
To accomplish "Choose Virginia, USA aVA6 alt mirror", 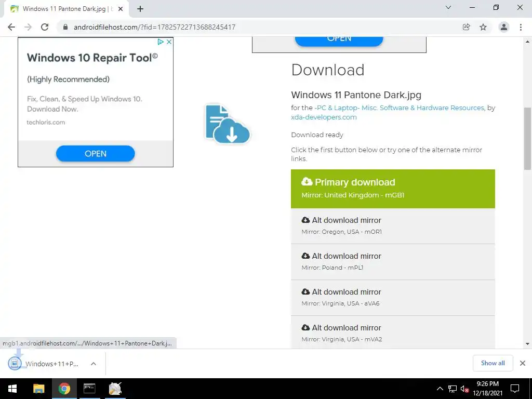I will [393, 298].
